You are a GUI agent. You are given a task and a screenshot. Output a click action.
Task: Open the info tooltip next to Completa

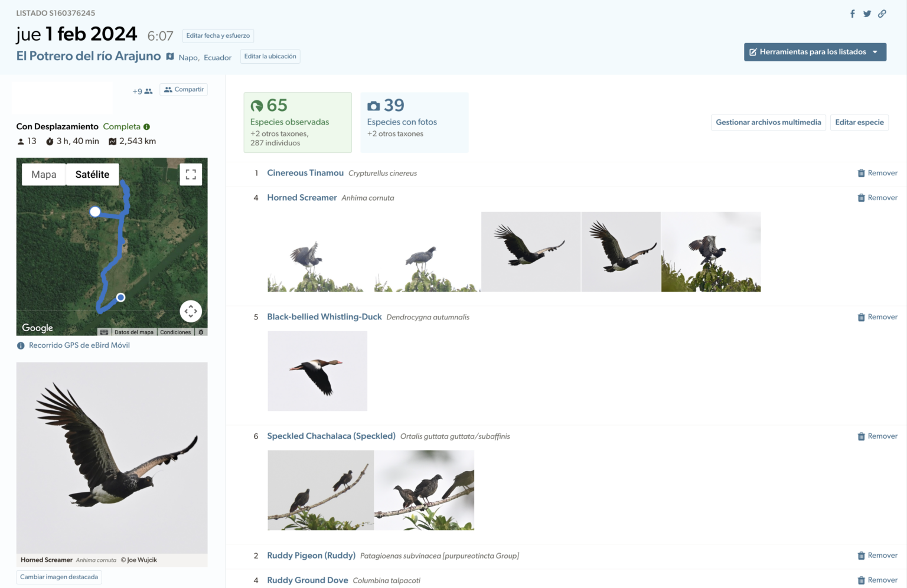click(x=146, y=126)
